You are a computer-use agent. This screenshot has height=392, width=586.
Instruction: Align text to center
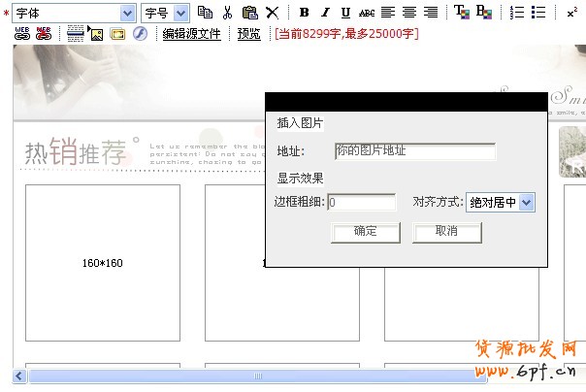click(x=408, y=13)
